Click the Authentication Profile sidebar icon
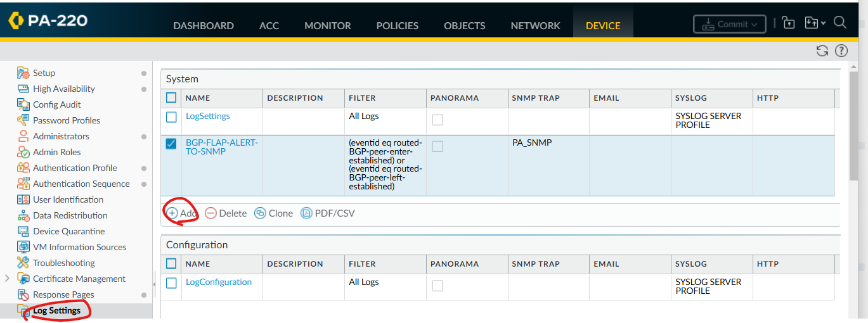Viewport: 868px width, 323px height. 23,168
